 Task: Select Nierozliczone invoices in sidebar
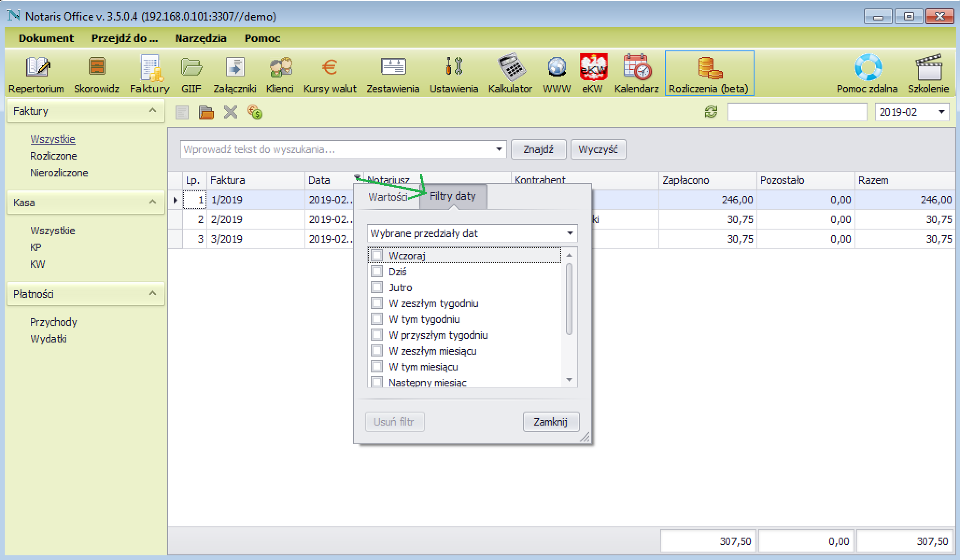59,173
